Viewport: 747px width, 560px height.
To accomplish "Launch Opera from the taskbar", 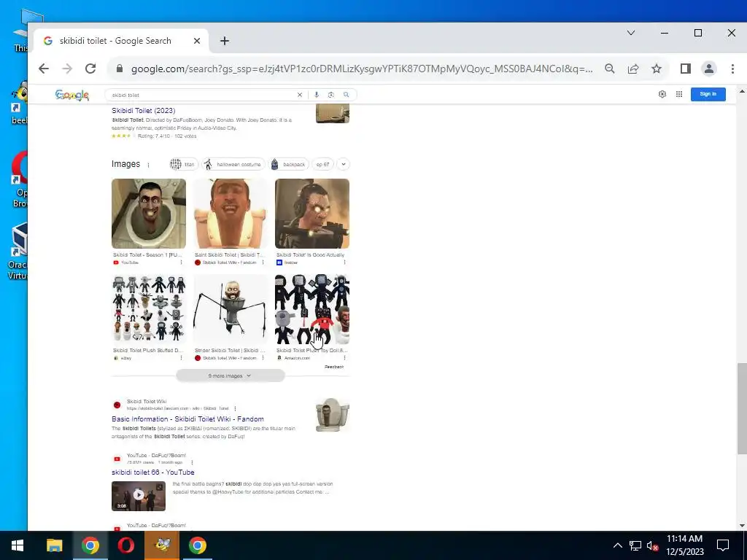I will pyautogui.click(x=125, y=545).
